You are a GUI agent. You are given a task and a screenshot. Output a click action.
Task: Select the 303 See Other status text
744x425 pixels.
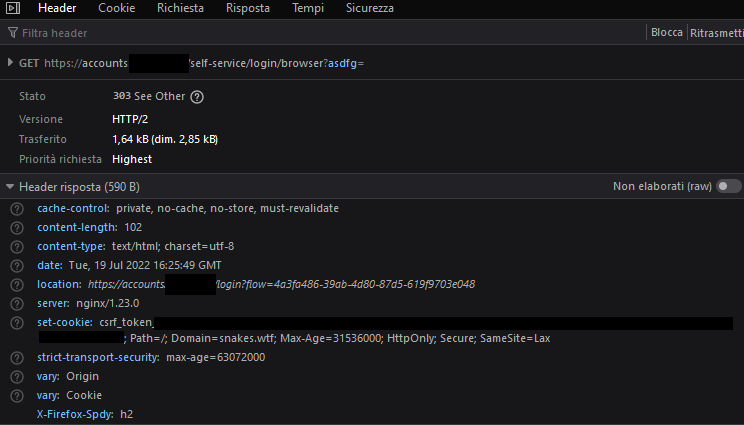(149, 96)
